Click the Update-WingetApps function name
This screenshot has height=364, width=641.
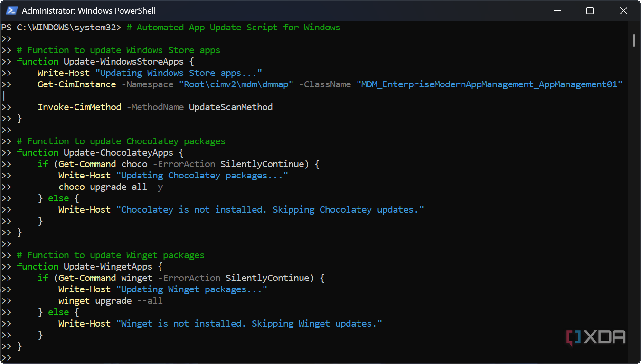point(113,267)
